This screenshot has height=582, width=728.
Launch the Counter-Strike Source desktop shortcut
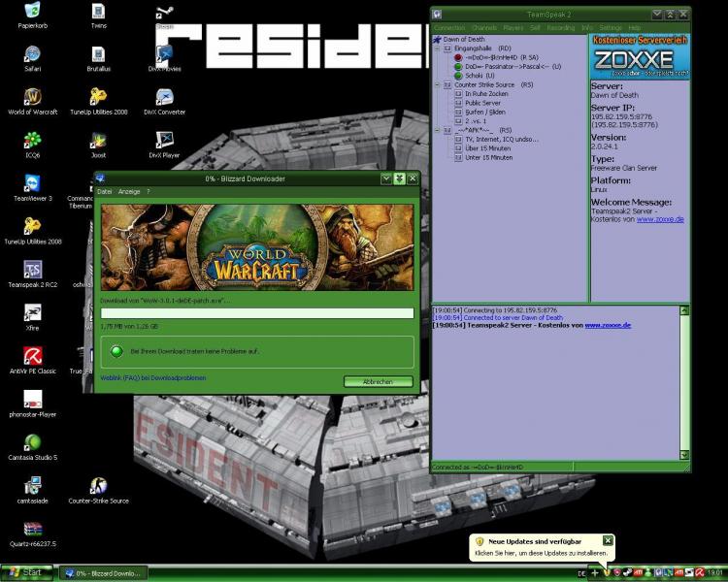(x=98, y=490)
